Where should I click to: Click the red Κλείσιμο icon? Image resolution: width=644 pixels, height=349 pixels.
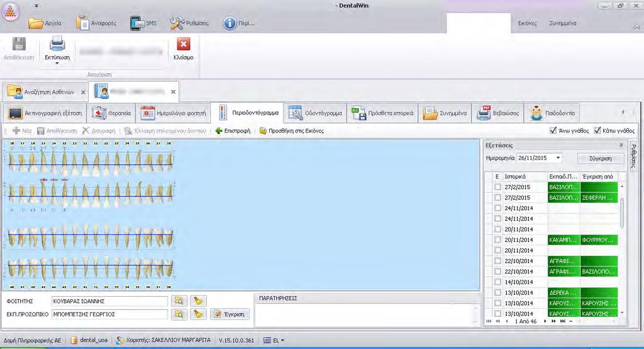tap(184, 45)
